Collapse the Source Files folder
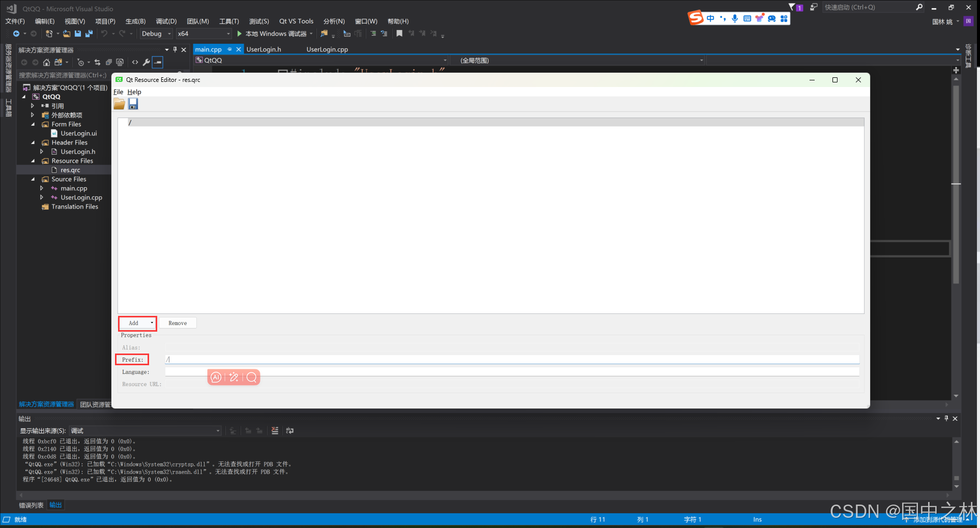This screenshot has width=980, height=528. [33, 179]
